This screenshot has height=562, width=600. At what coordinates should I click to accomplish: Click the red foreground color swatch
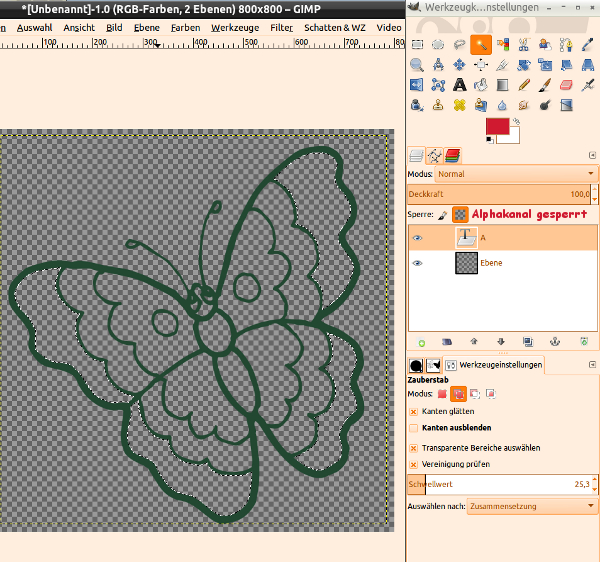point(496,127)
